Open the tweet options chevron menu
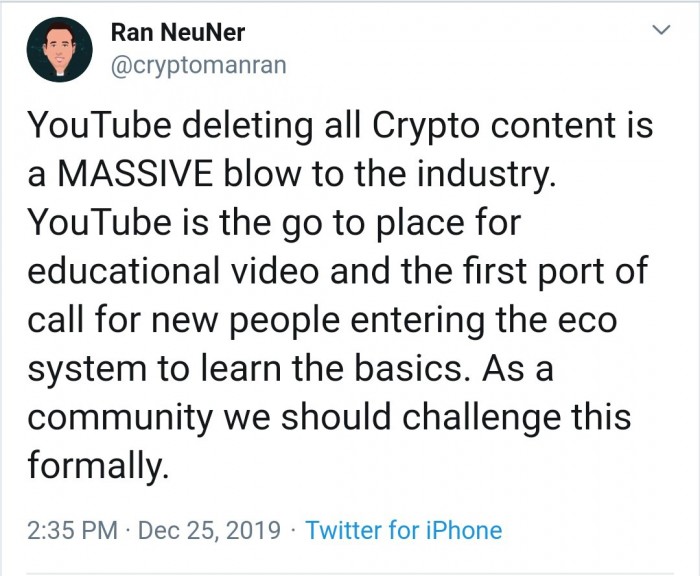The height and width of the screenshot is (576, 700). click(660, 32)
